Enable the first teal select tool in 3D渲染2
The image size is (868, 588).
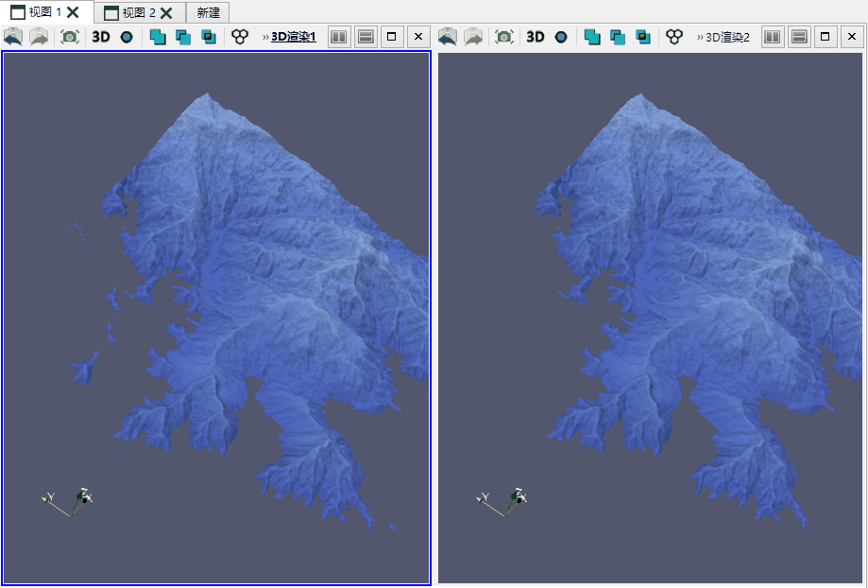click(x=592, y=37)
